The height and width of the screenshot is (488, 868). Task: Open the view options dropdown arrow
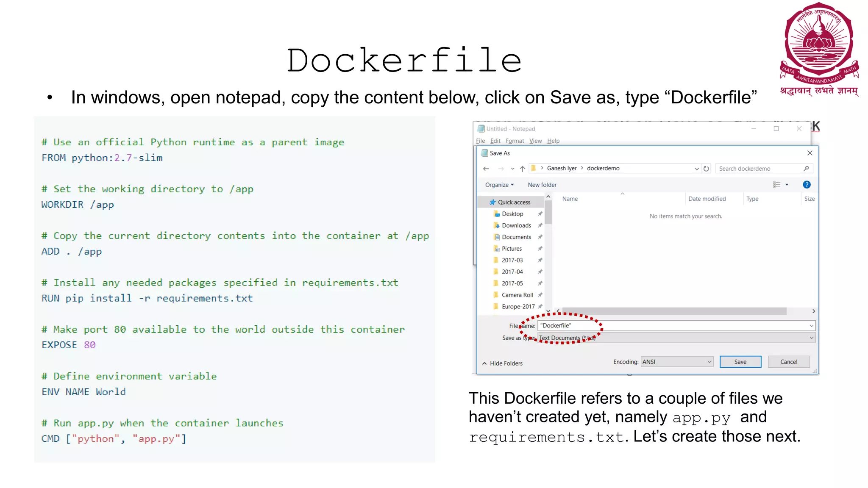coord(787,185)
